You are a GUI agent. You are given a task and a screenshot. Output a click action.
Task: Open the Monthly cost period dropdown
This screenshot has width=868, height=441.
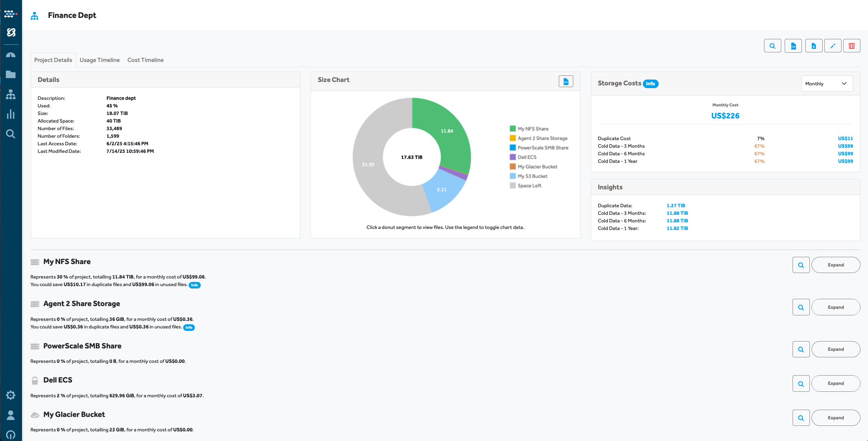(827, 84)
